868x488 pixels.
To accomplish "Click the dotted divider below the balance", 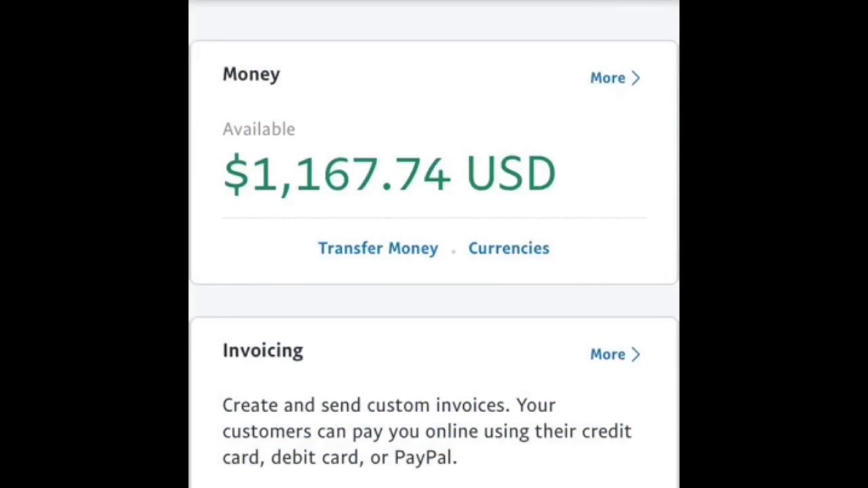I will (x=434, y=218).
